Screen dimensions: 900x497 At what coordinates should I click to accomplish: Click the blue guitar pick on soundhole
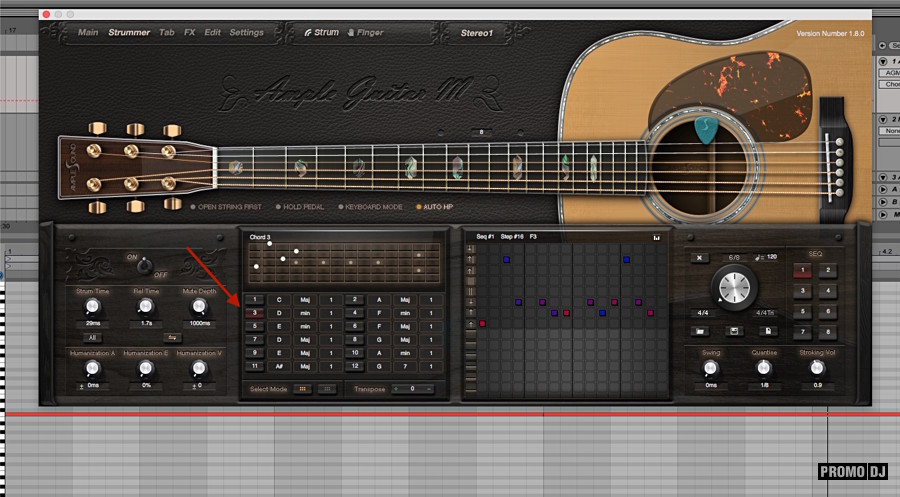coord(707,130)
